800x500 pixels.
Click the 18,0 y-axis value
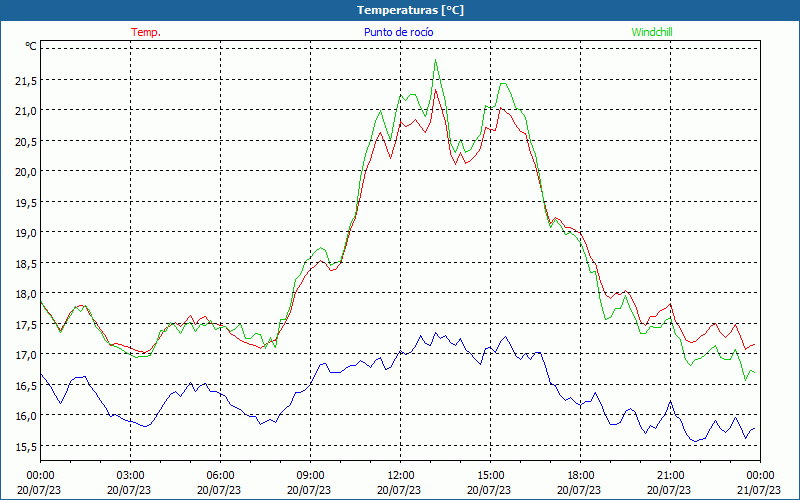[25, 293]
